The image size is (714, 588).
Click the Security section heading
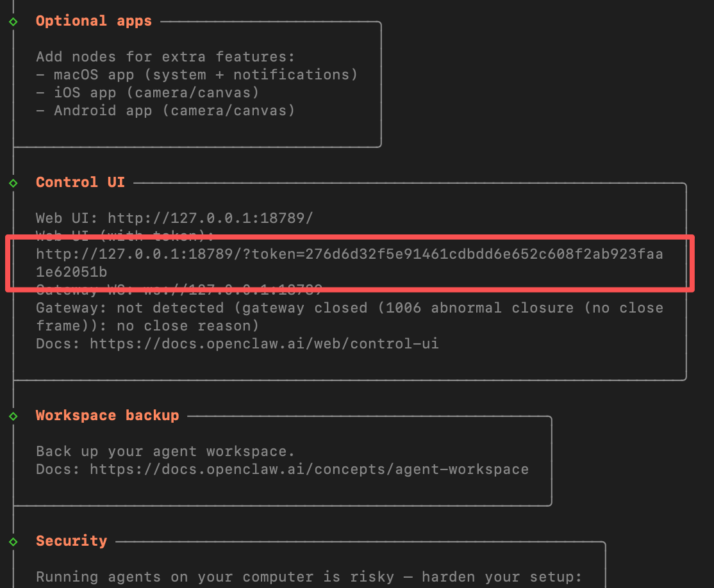[x=71, y=541]
